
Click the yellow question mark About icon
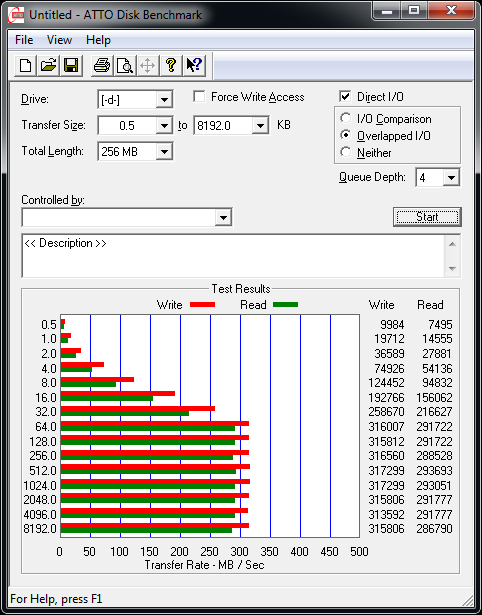[x=171, y=65]
